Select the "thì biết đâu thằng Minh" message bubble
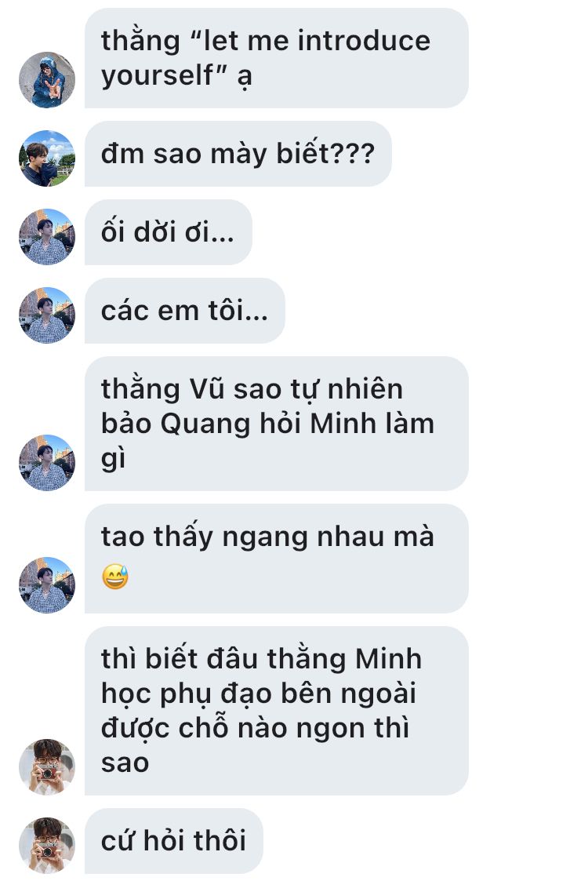The height and width of the screenshot is (881, 588). point(276,711)
